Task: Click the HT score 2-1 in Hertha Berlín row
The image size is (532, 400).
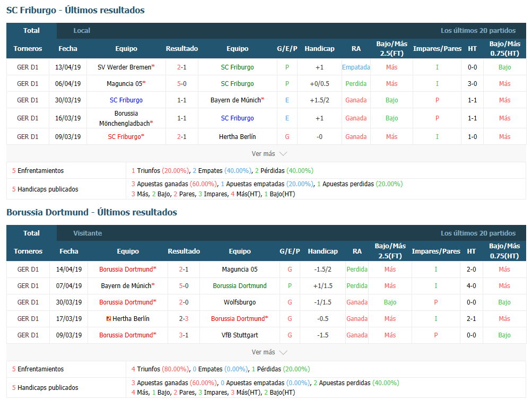Action: pyautogui.click(x=471, y=319)
